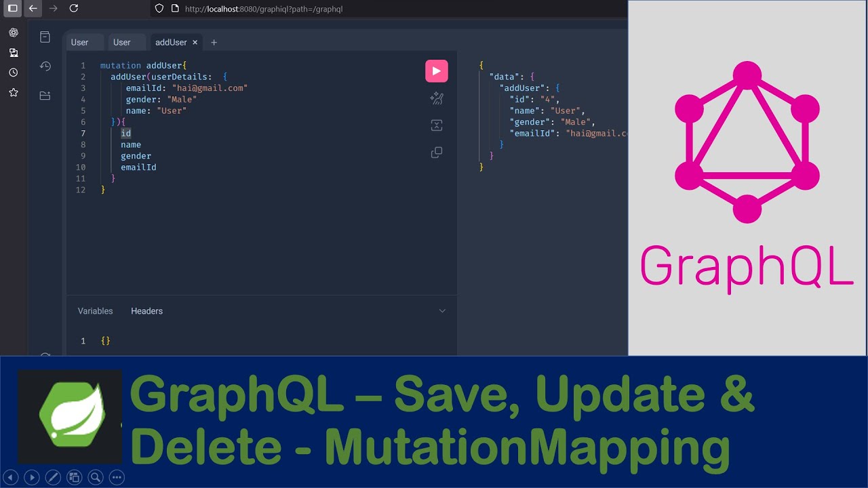Prettify the query with the magic wand icon
The height and width of the screenshot is (488, 868).
437,99
